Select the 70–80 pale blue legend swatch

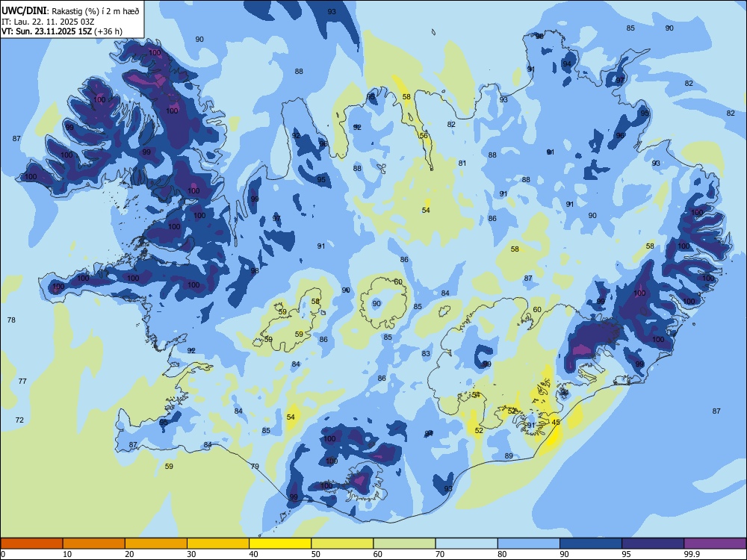click(467, 544)
